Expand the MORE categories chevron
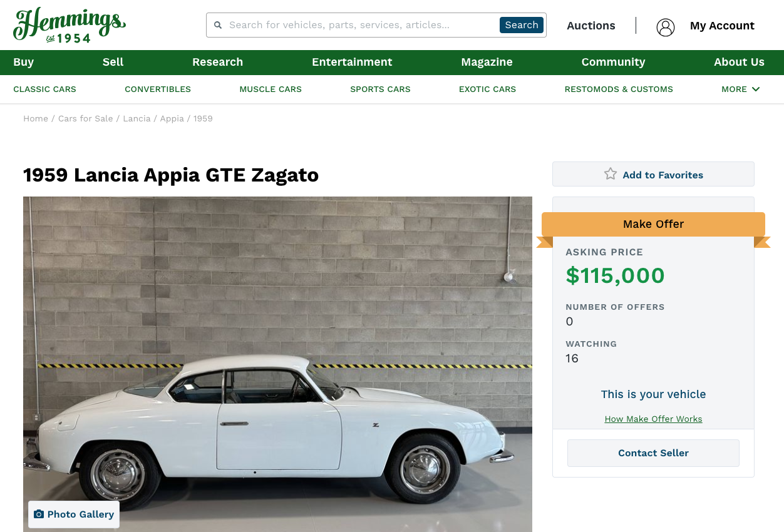The width and height of the screenshot is (784, 532). (x=756, y=90)
